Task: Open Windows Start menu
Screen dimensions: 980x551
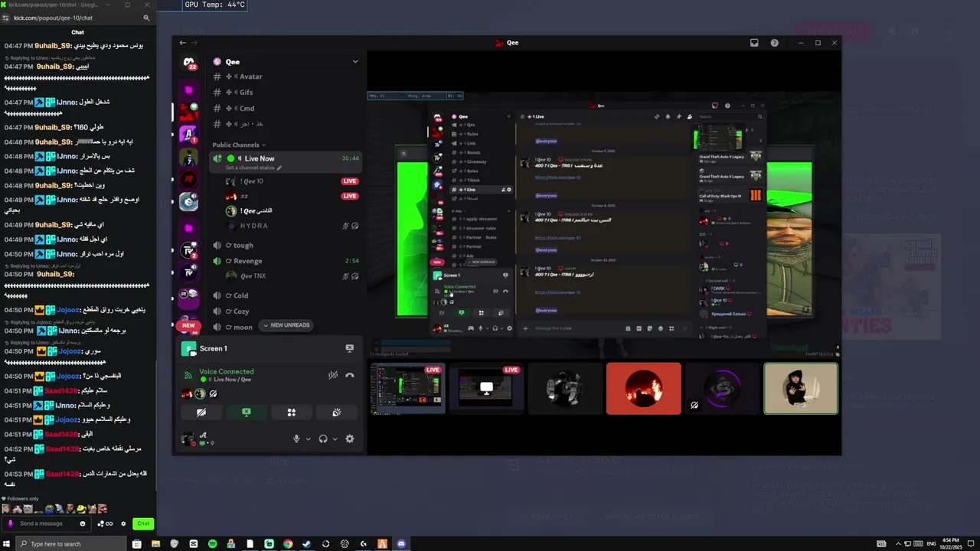Action: pyautogui.click(x=7, y=544)
